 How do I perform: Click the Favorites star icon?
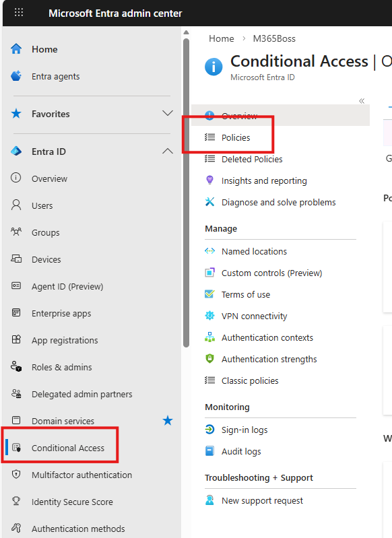click(16, 114)
